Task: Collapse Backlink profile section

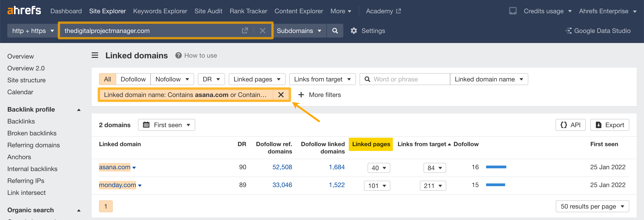Action: [79, 110]
